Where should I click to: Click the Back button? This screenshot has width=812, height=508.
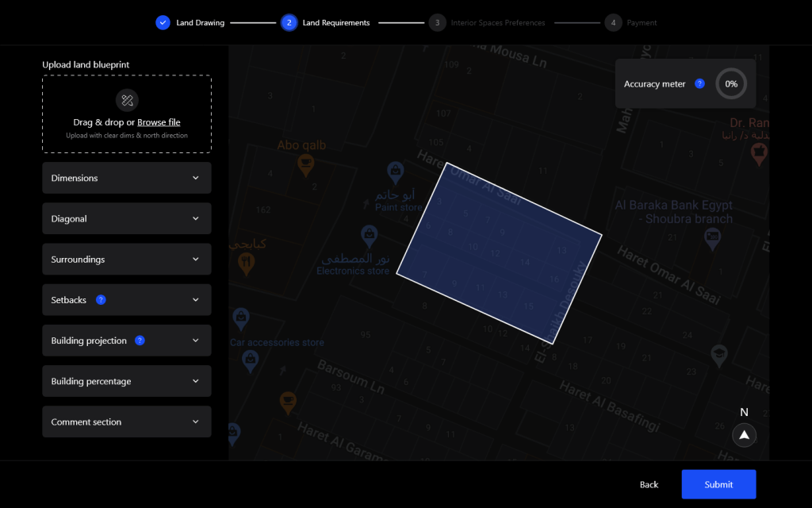(x=649, y=484)
